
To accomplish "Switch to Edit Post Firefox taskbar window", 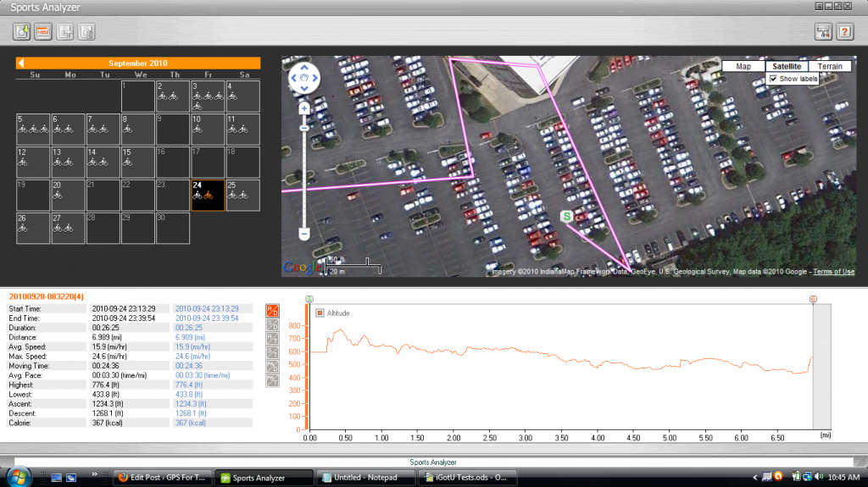I will click(163, 478).
